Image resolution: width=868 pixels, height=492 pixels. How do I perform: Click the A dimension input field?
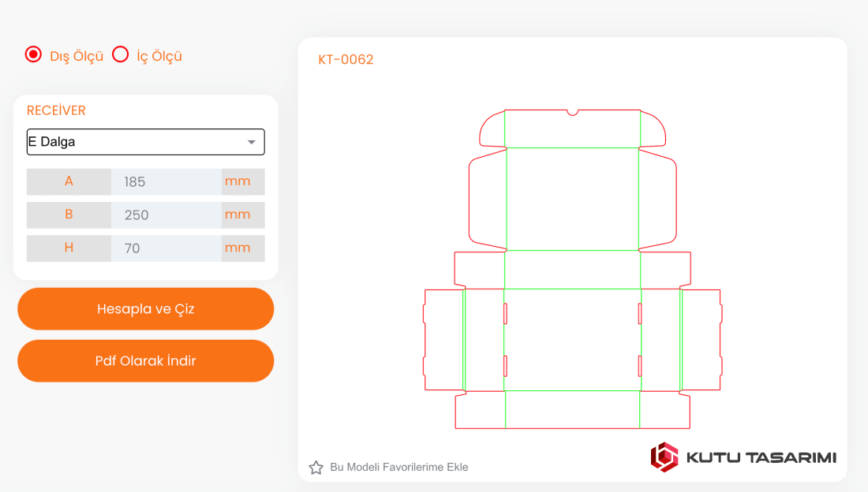coord(166,181)
